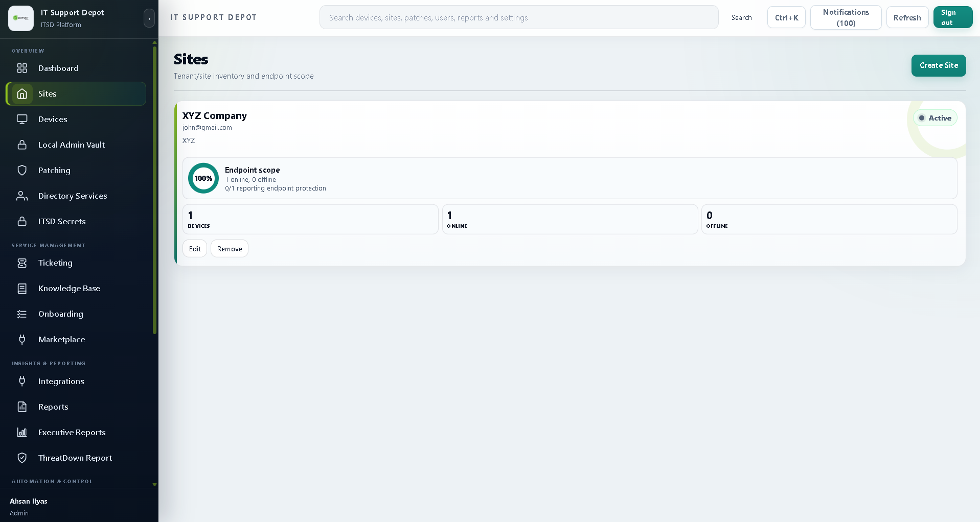
Task: Click the Search button
Action: [741, 17]
